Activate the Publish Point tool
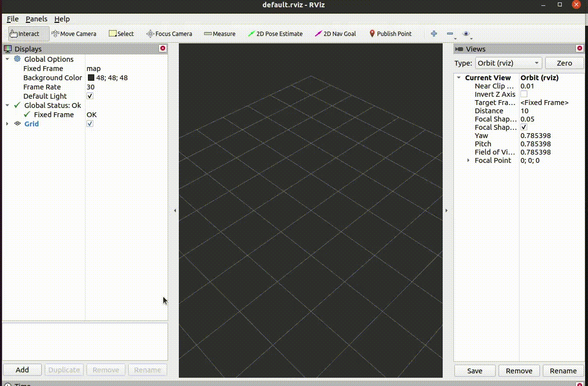Screen dimensions: 588x386 pyautogui.click(x=391, y=34)
